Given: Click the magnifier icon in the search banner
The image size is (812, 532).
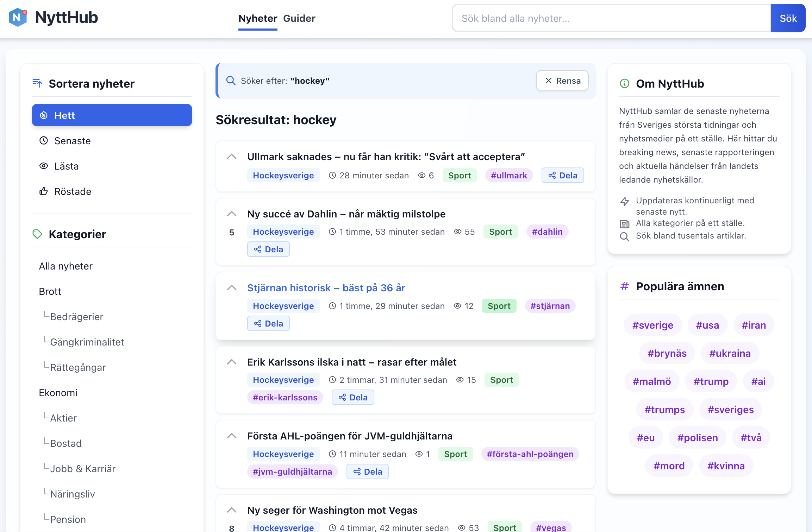Looking at the screenshot, I should (x=231, y=81).
